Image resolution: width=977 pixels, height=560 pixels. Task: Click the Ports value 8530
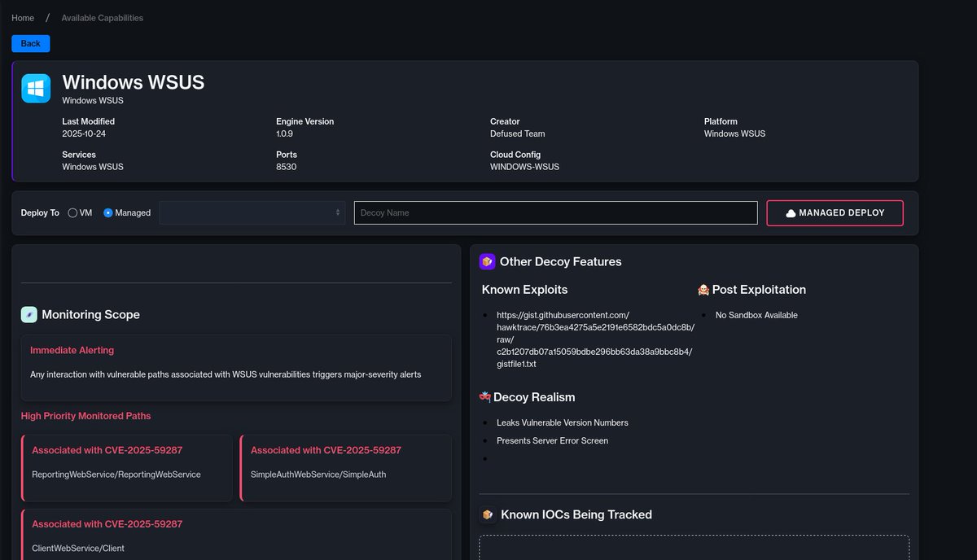click(x=286, y=167)
